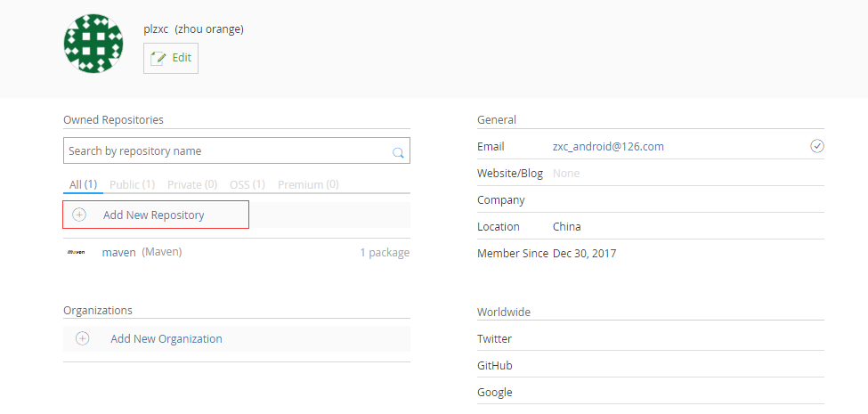Click the Organizations heading
868x414 pixels.
(98, 310)
